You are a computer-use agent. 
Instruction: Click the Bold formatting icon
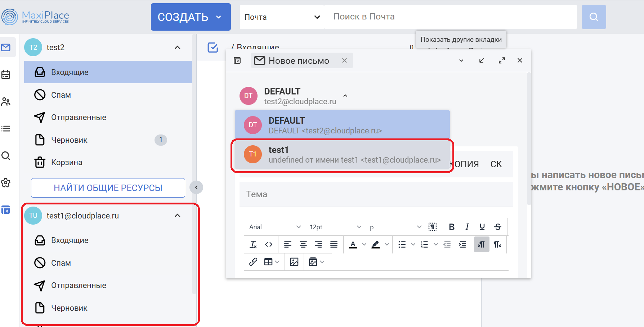click(451, 227)
